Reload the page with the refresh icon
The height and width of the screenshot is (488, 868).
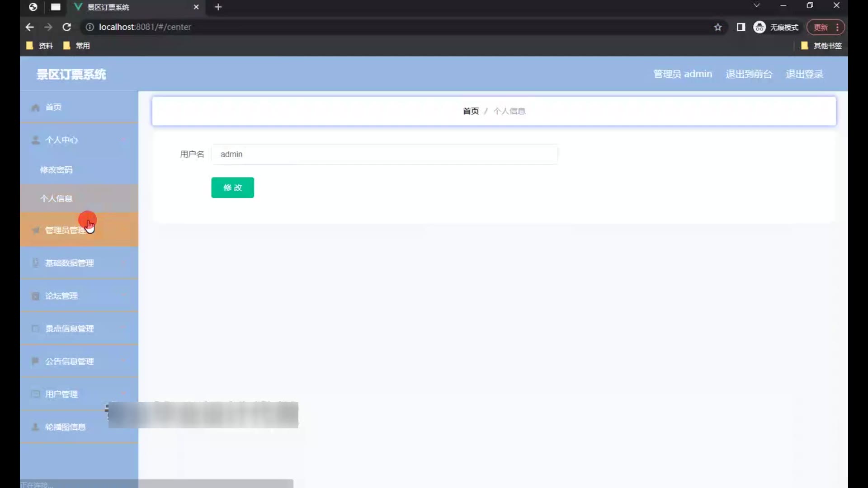click(x=67, y=27)
